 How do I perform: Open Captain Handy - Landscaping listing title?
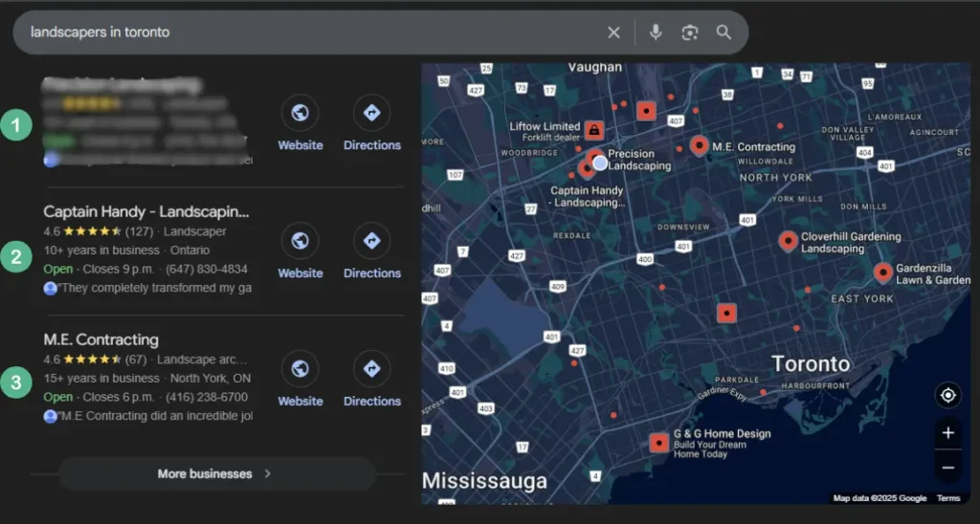[146, 211]
